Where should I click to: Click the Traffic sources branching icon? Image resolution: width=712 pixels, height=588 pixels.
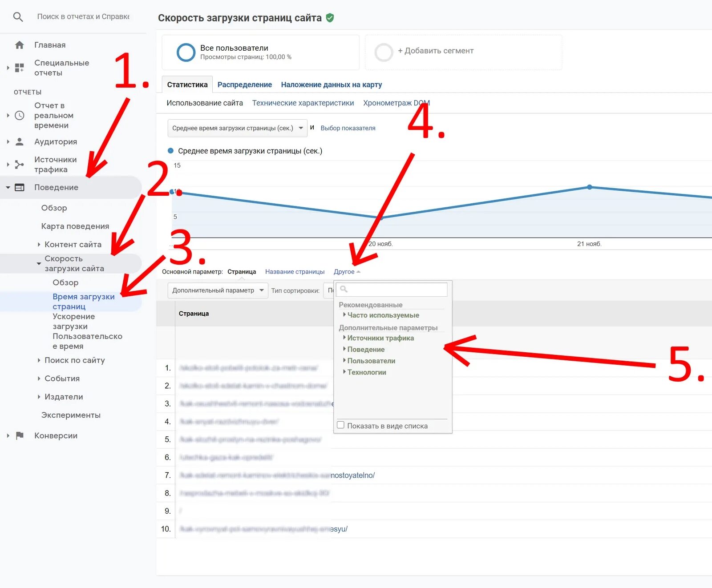pos(19,165)
